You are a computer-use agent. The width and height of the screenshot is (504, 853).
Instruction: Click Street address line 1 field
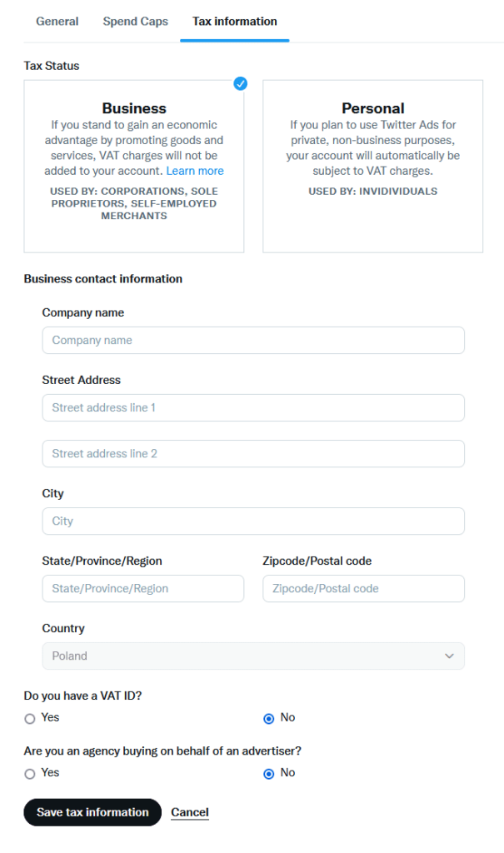[253, 408]
